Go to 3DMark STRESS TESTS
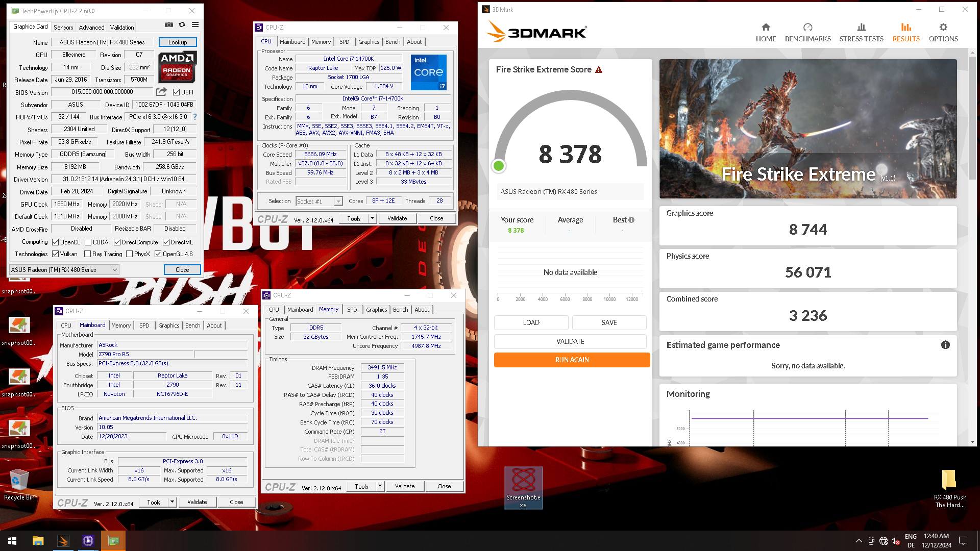 [861, 33]
